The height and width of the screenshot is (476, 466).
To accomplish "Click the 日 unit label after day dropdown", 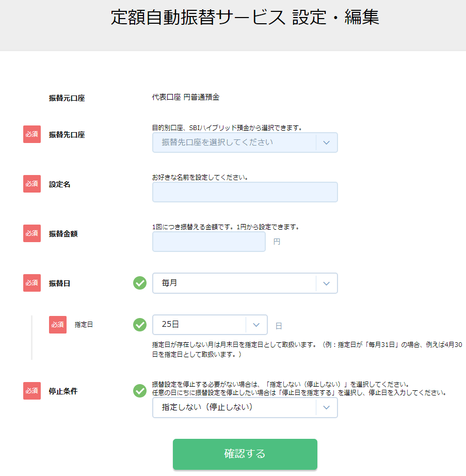I will 279,326.
